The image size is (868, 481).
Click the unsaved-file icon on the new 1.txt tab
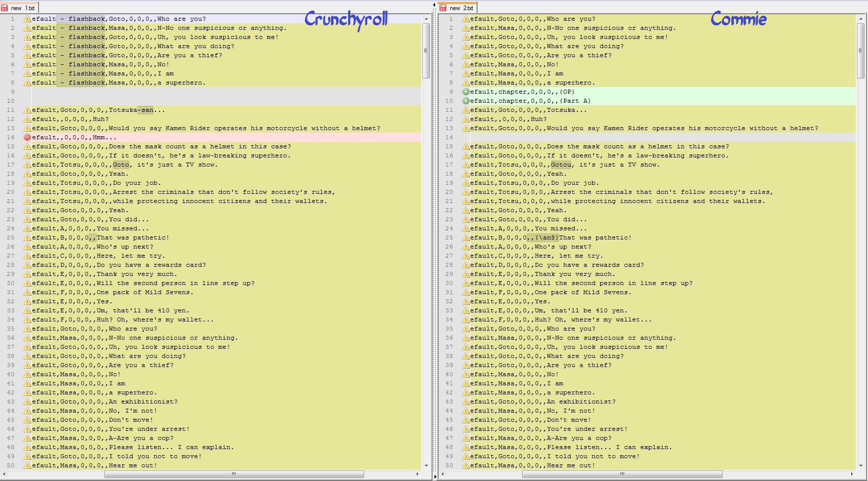click(5, 8)
